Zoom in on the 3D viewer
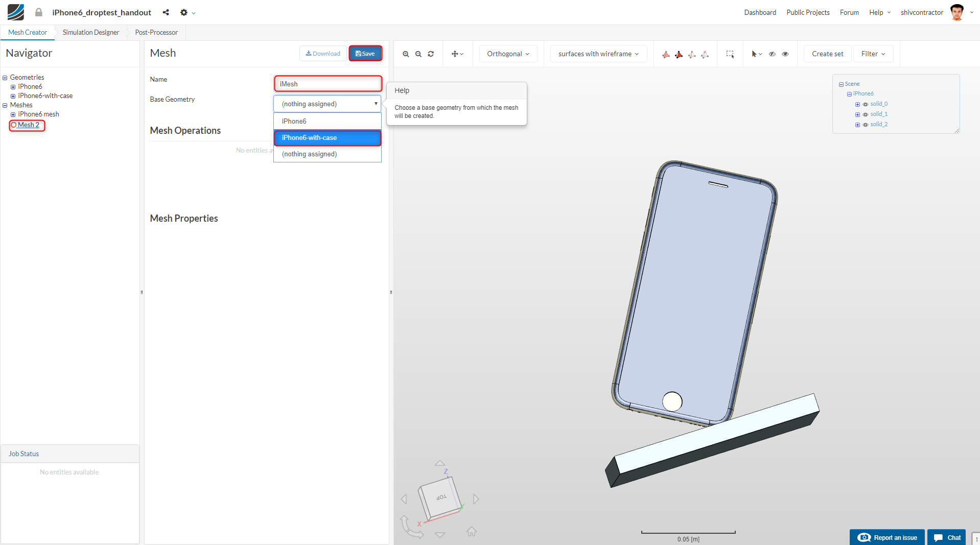980x545 pixels. tap(406, 54)
